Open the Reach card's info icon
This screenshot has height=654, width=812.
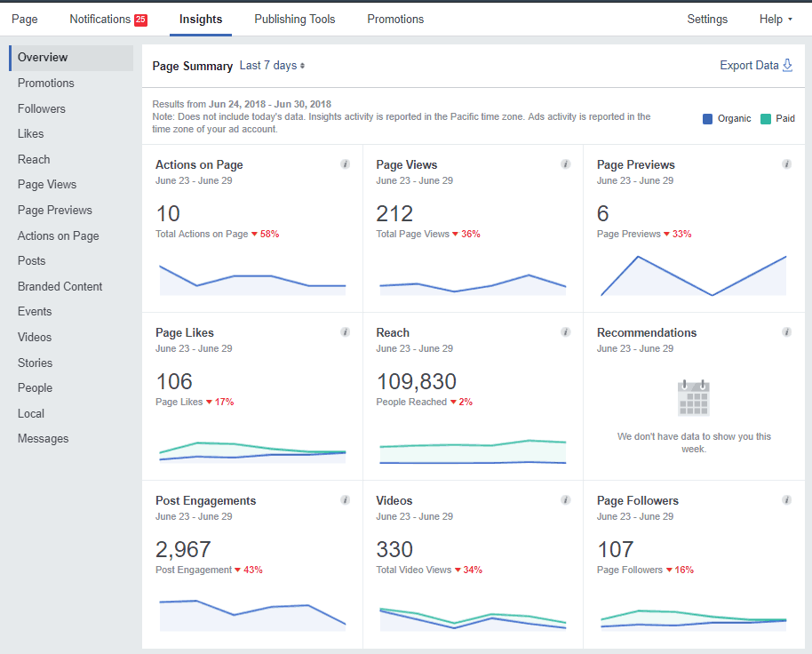tap(566, 331)
